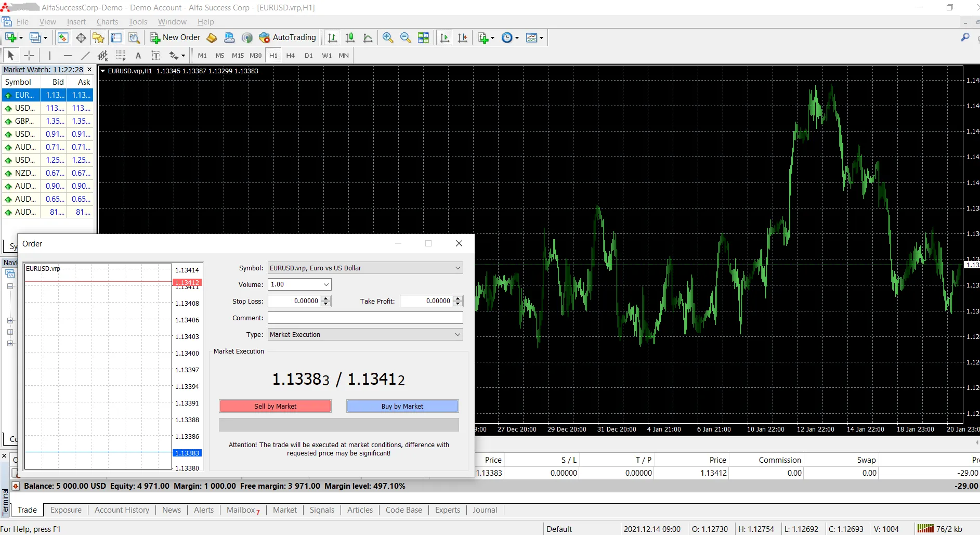Open the Charts menu

(x=107, y=22)
